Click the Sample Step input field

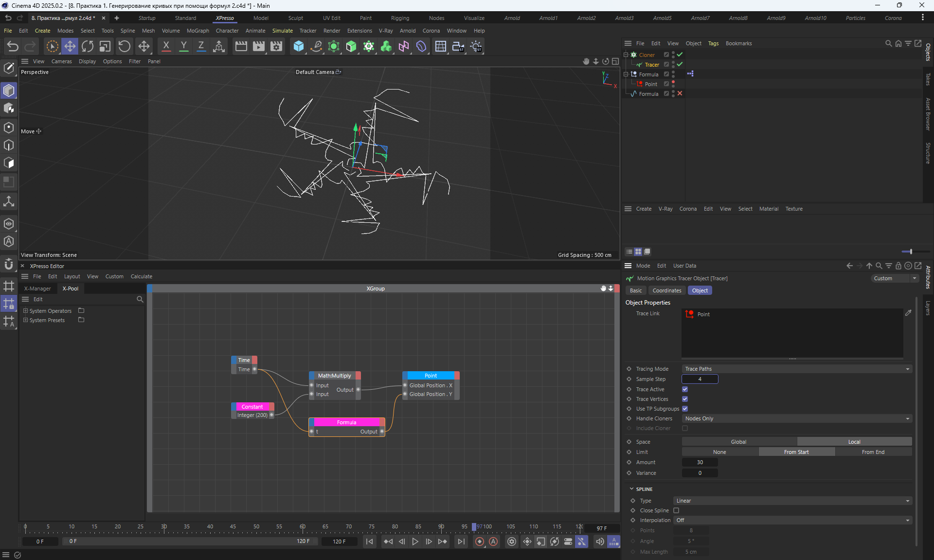pyautogui.click(x=700, y=379)
